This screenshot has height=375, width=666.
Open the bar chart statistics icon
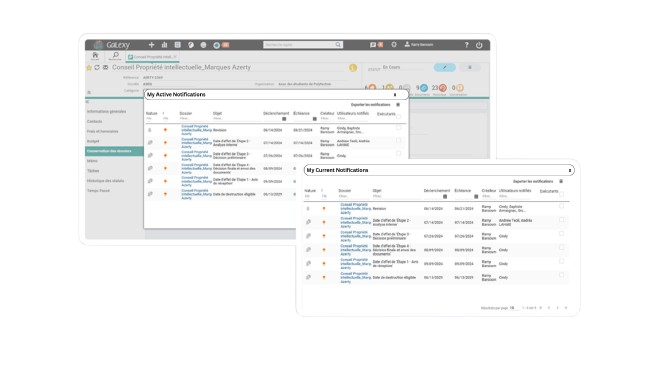point(164,45)
